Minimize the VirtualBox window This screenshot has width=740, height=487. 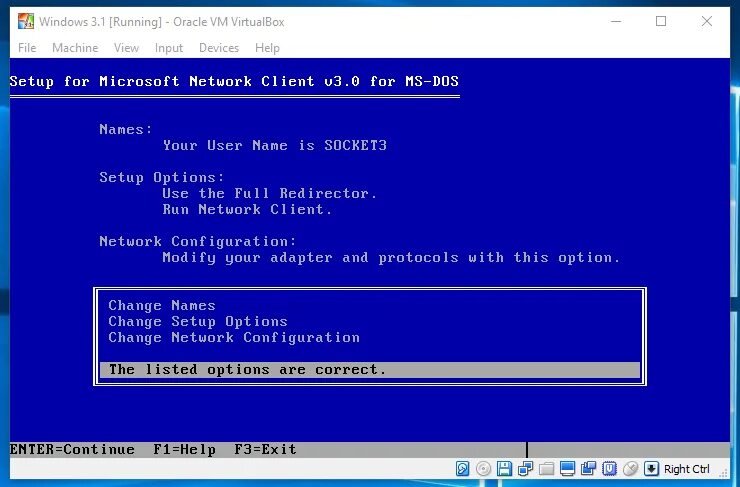pos(616,21)
